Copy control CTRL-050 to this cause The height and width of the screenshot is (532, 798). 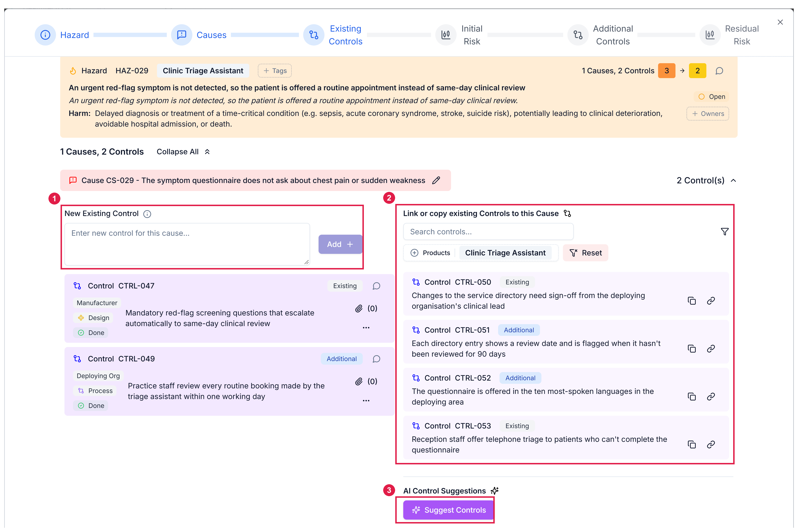tap(691, 301)
